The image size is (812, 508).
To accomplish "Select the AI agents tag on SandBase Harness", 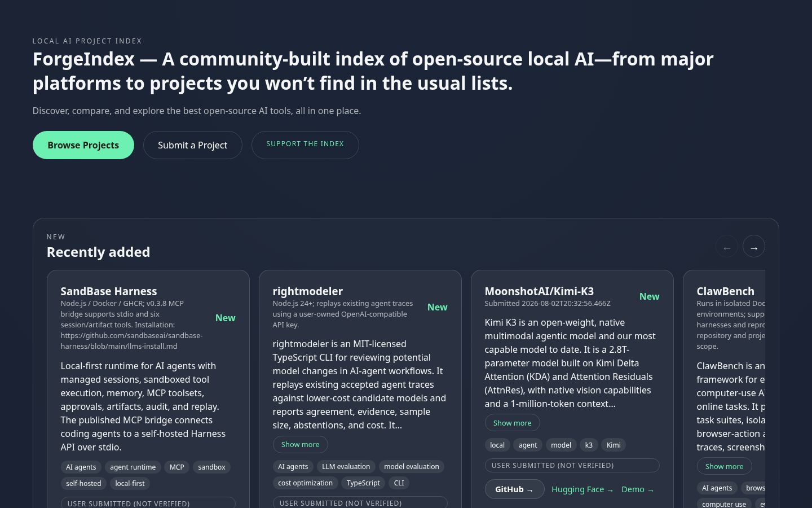I will [81, 467].
